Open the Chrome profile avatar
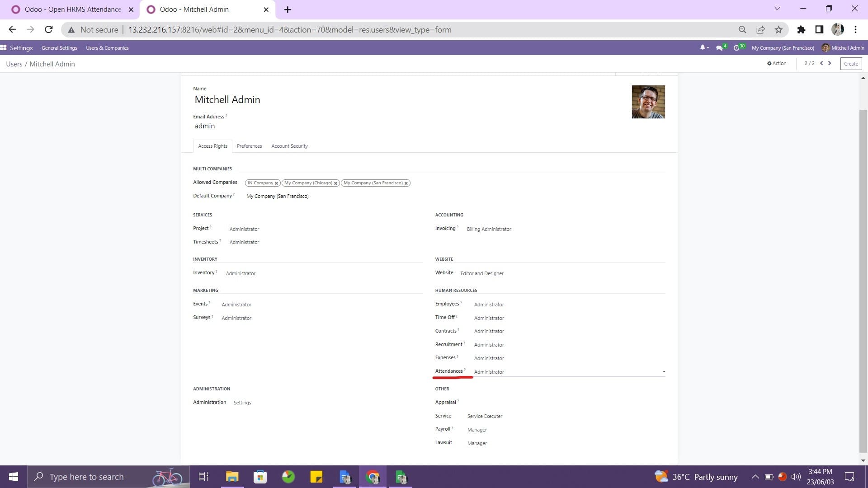This screenshot has width=868, height=488. [838, 30]
